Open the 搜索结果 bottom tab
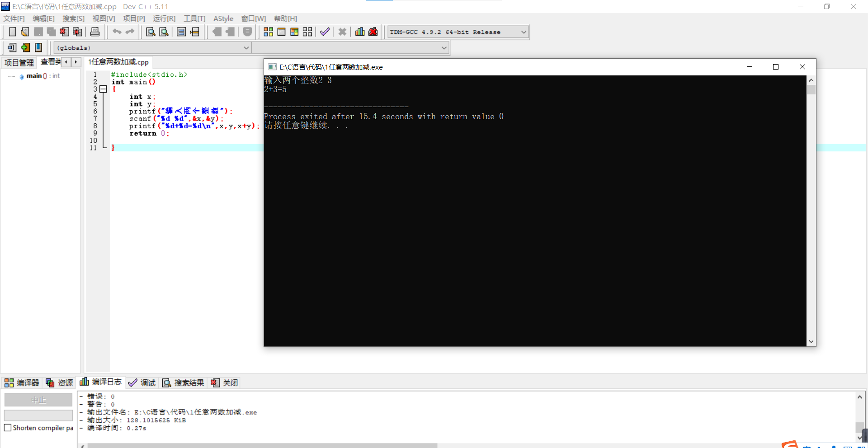 [183, 383]
